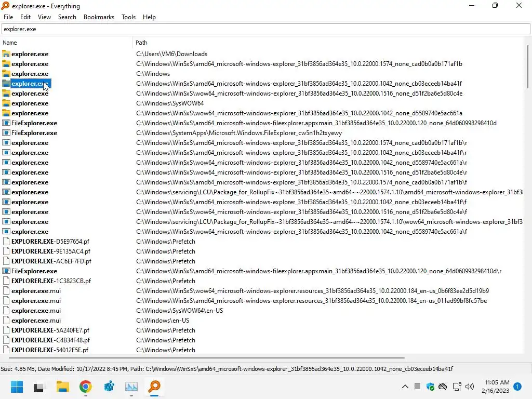This screenshot has width=532, height=399.
Task: Click the icon of FileExplorer.exe in SystemApps folder
Action: [x=6, y=133]
